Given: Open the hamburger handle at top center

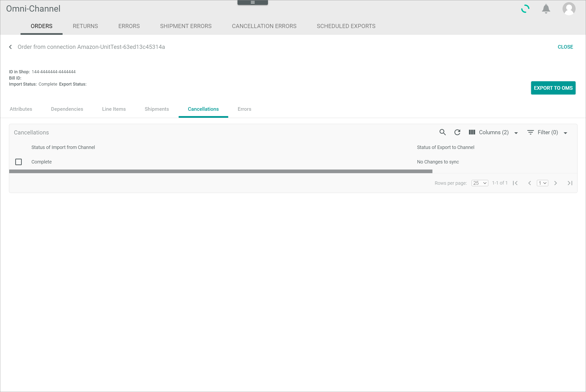Looking at the screenshot, I should point(252,2).
